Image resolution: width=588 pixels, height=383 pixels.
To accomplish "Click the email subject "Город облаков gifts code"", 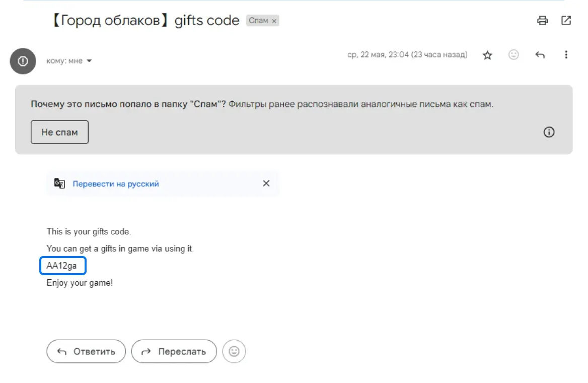I will pyautogui.click(x=145, y=21).
